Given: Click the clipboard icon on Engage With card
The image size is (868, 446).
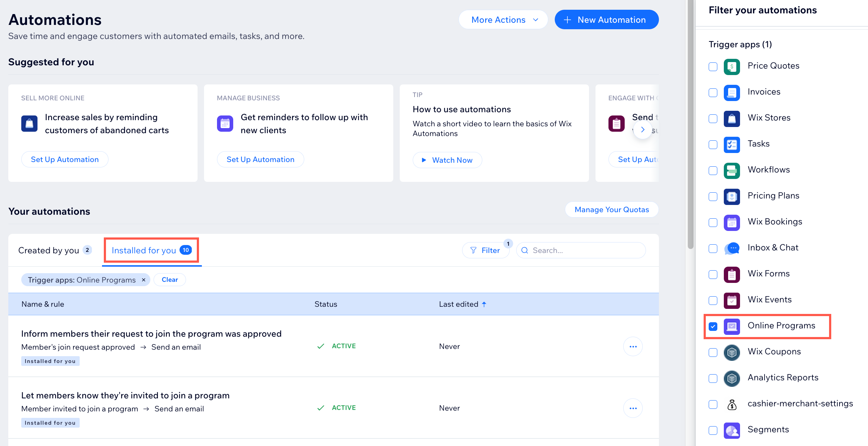Looking at the screenshot, I should [616, 124].
